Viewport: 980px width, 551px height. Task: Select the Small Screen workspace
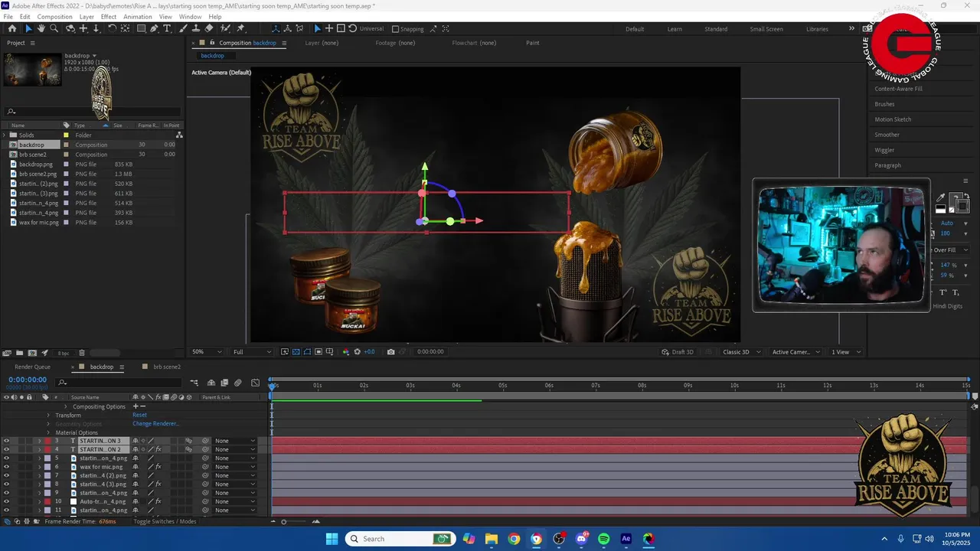tap(766, 29)
